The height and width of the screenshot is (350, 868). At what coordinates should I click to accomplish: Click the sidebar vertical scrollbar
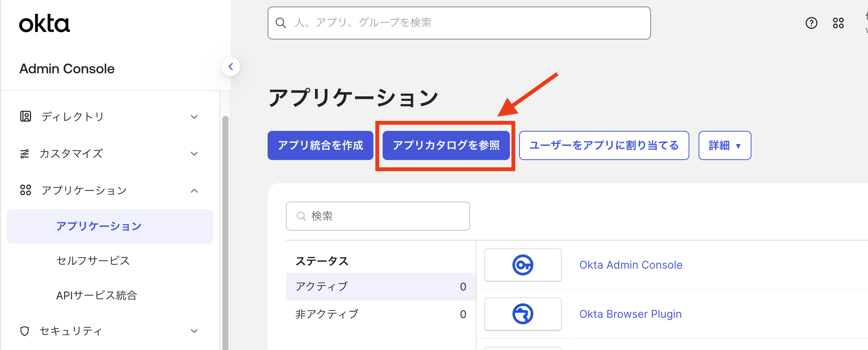tap(225, 233)
